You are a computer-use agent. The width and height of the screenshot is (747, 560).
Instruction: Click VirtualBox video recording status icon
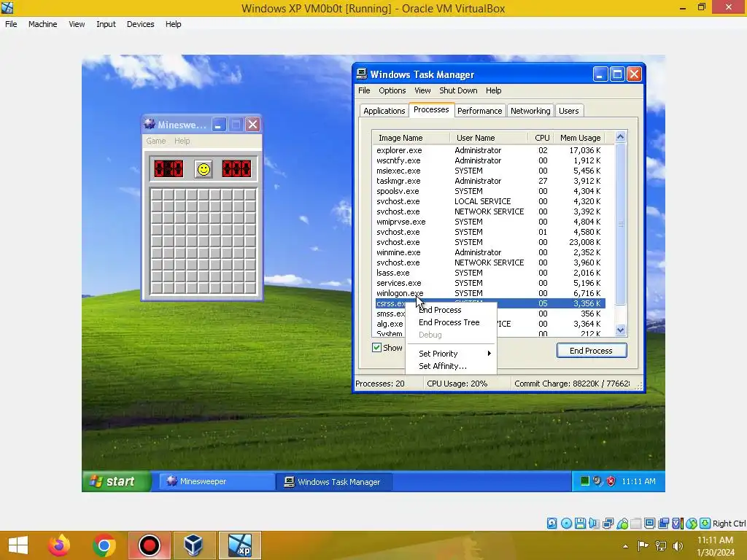(x=664, y=524)
